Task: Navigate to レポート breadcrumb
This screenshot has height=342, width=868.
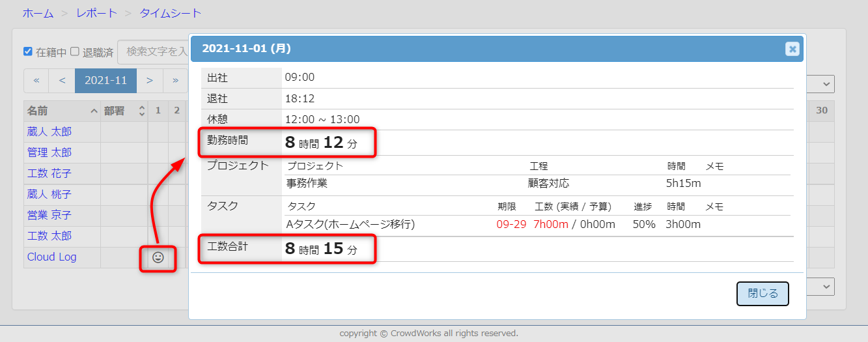Action: click(96, 13)
